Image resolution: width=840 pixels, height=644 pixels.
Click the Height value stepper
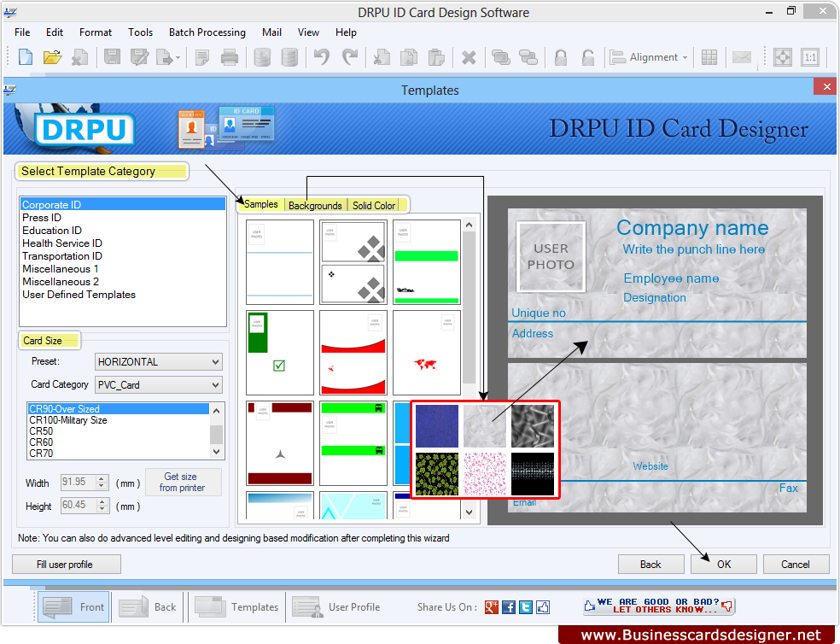point(102,505)
